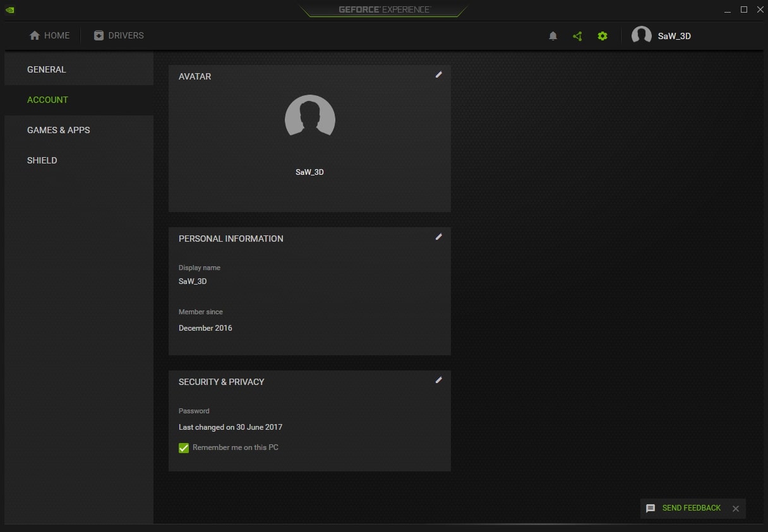768x532 pixels.
Task: Click the SaW_3D name under avatar
Action: coord(309,172)
